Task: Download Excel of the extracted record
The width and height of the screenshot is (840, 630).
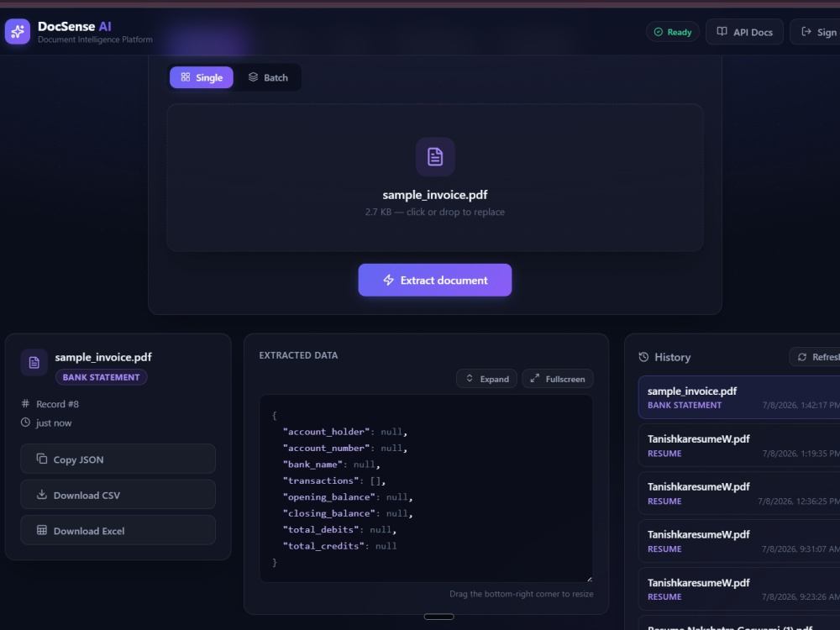Action: click(x=118, y=530)
